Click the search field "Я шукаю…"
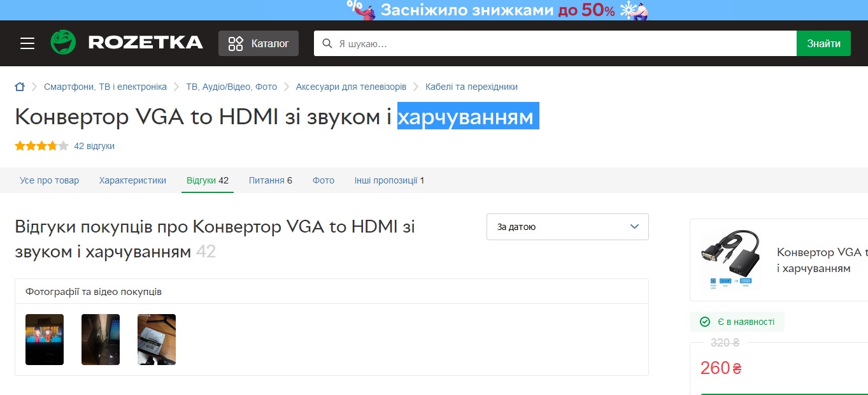868x395 pixels. point(560,43)
